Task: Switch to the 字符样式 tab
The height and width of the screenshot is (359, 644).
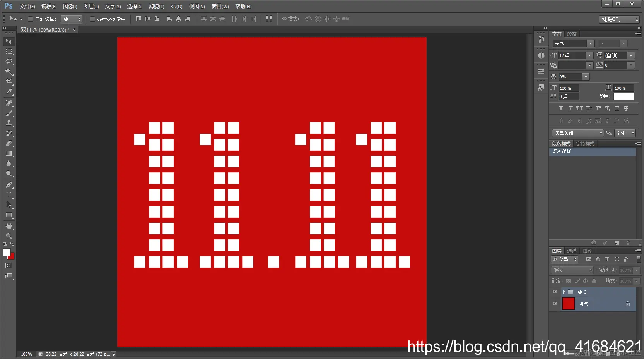Action: point(585,144)
